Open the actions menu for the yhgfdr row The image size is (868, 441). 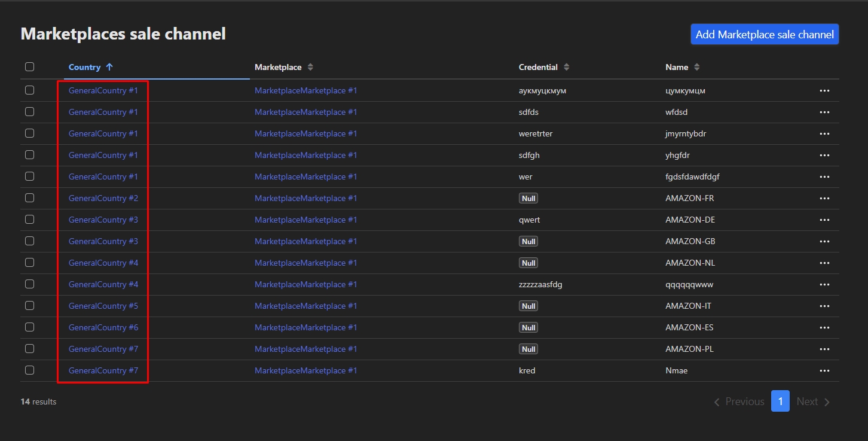coord(825,155)
